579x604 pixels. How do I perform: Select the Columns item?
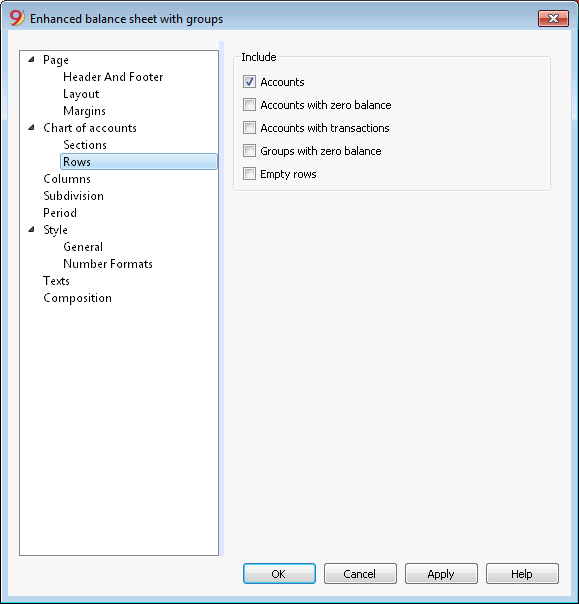(67, 179)
